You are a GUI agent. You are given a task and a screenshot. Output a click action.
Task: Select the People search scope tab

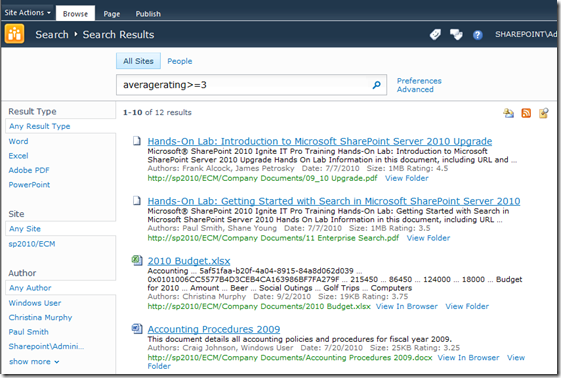(180, 61)
